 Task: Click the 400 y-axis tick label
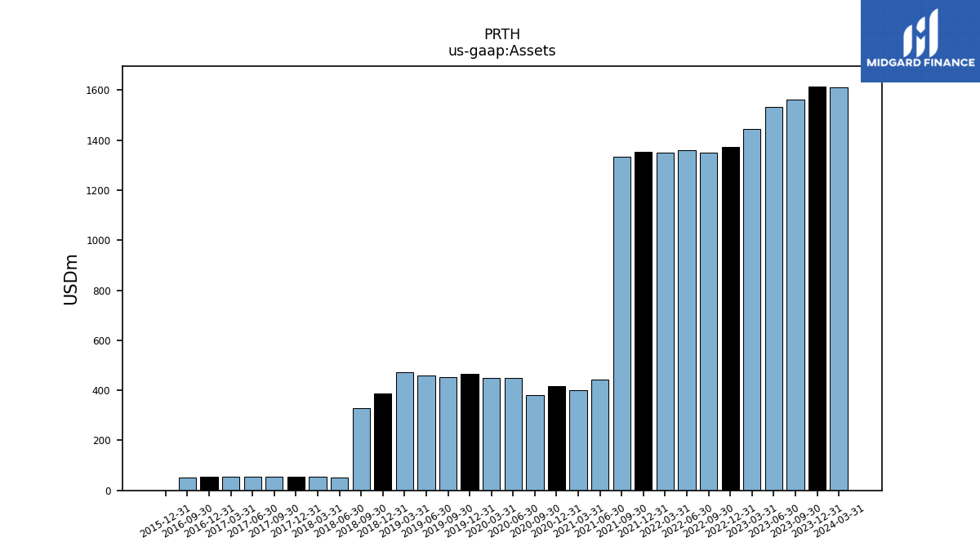(x=102, y=391)
